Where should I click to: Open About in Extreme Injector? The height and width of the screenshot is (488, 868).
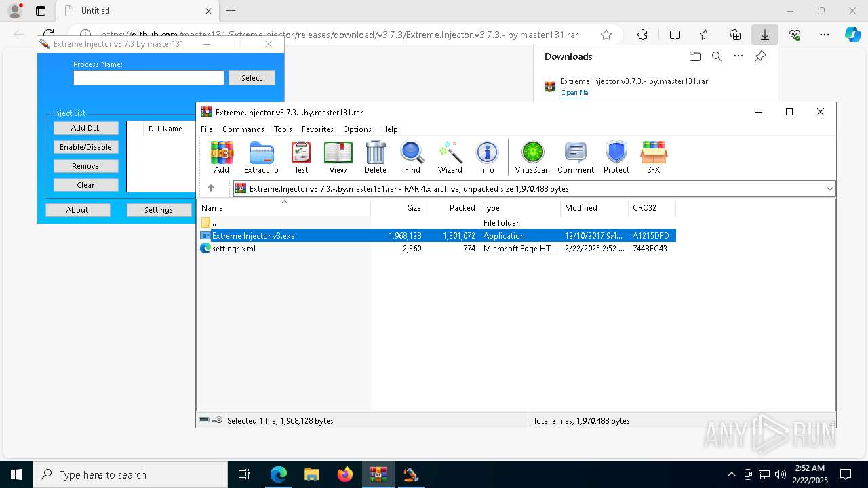(x=77, y=210)
